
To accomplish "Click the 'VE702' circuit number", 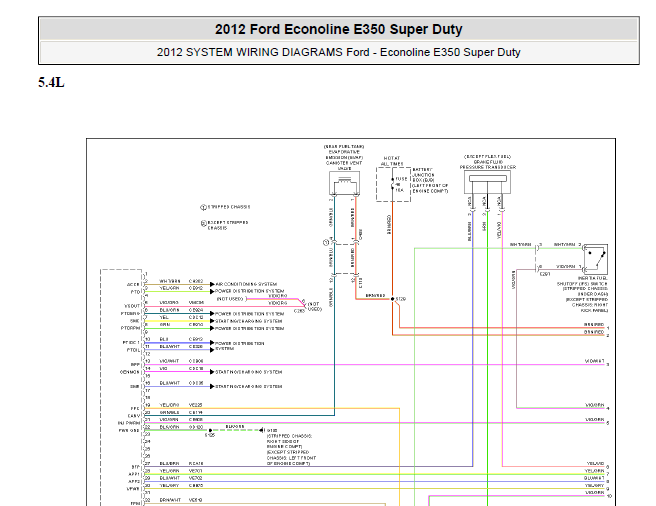I will (x=195, y=478).
